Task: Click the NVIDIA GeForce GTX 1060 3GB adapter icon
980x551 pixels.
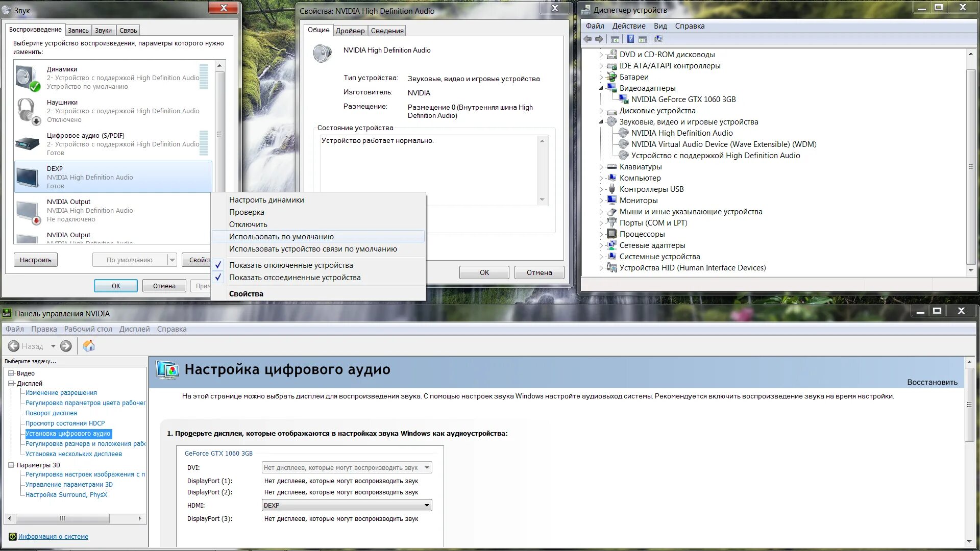Action: pos(624,99)
